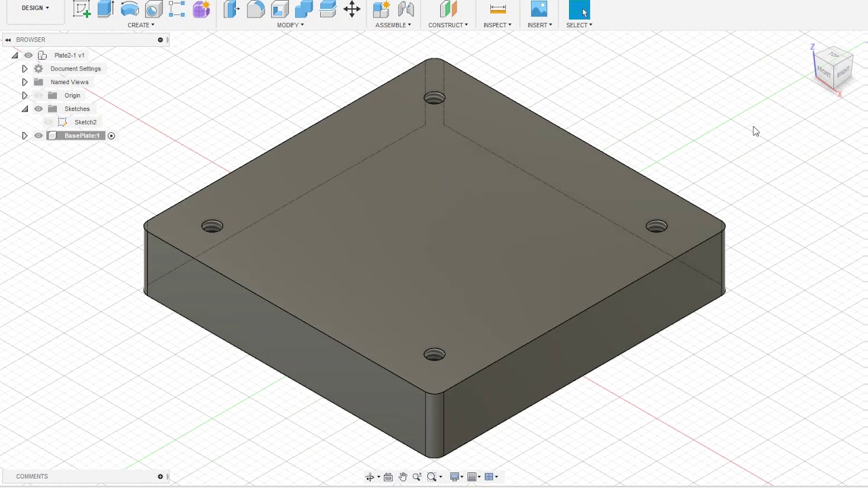
Task: Open the zoom window dropdown arrow
Action: (x=441, y=477)
